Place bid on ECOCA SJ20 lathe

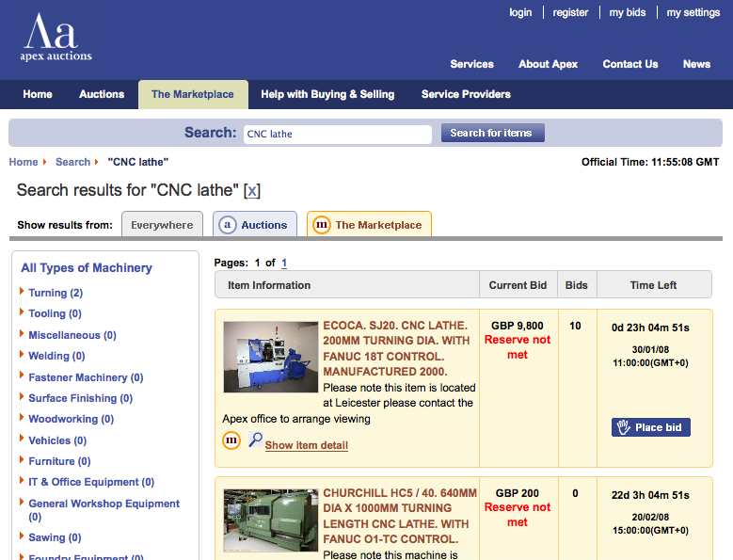click(651, 427)
